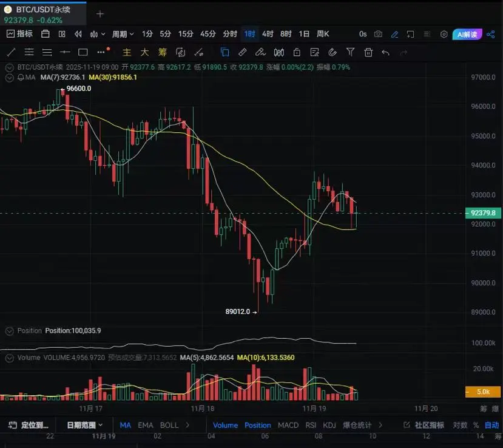The height and width of the screenshot is (448, 503).
Task: Open more drawing tools ellipsis
Action: click(x=101, y=52)
